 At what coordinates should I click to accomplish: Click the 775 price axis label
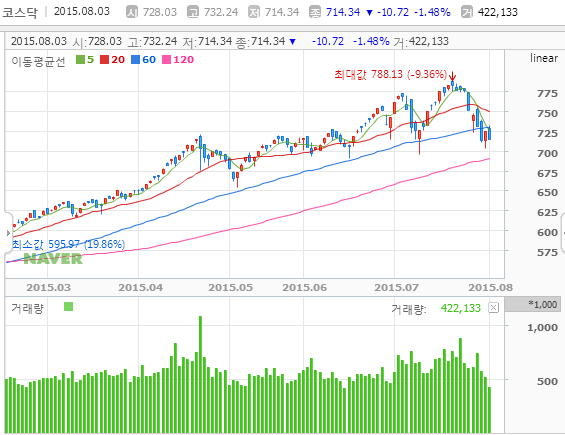click(547, 94)
